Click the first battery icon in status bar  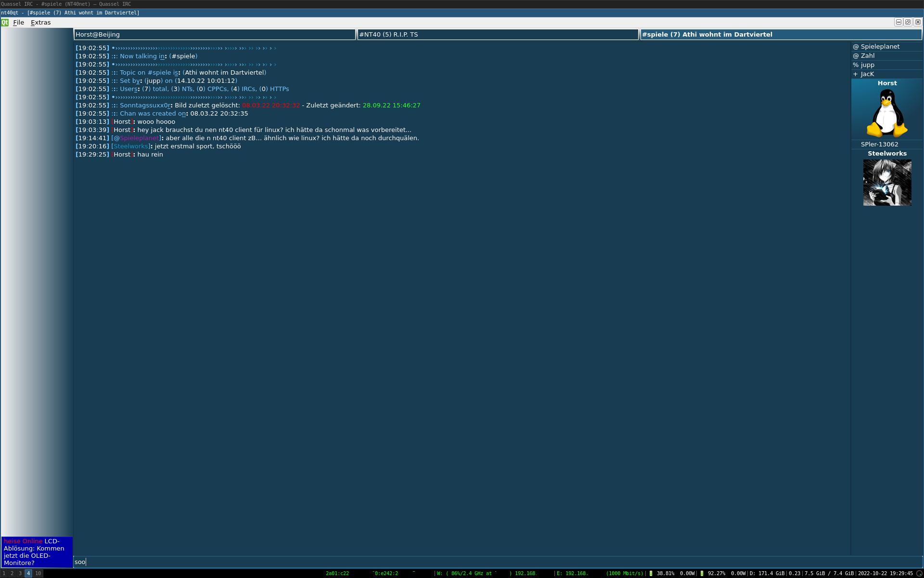click(651, 574)
